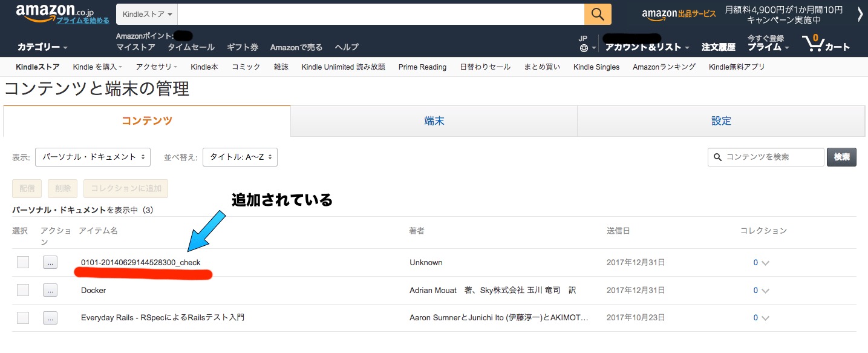Open the actions menu for Docker
This screenshot has width=868, height=353.
(x=50, y=289)
